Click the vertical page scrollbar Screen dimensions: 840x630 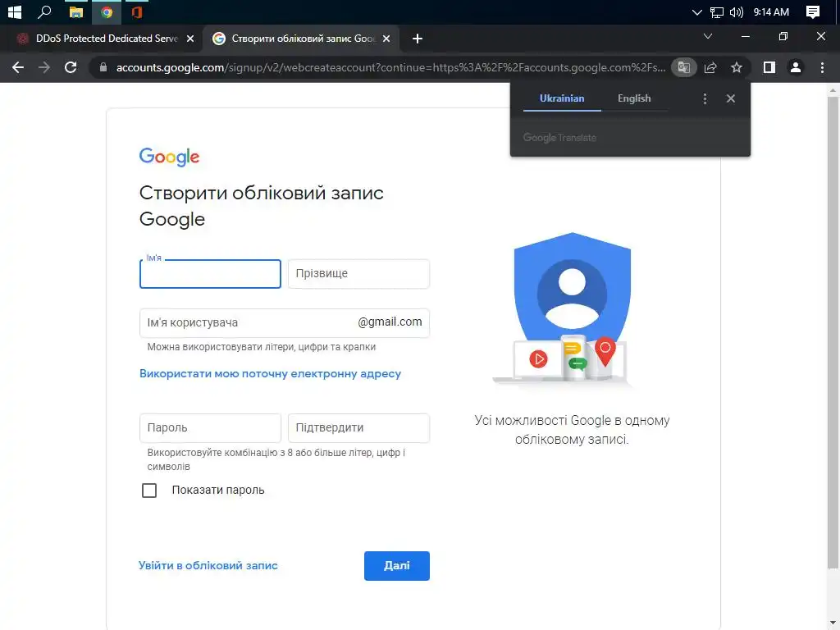(x=833, y=332)
